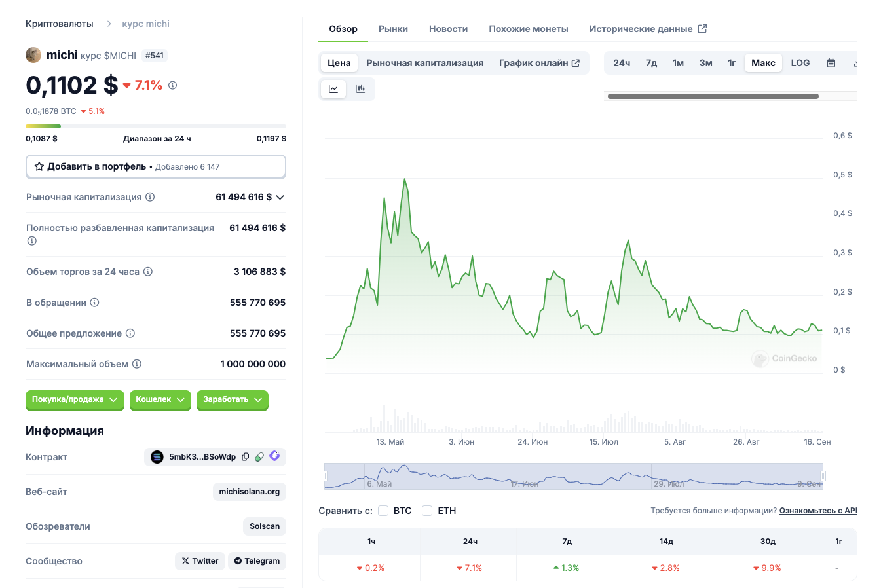
Task: Switch to the Рынки tab
Action: 393,29
